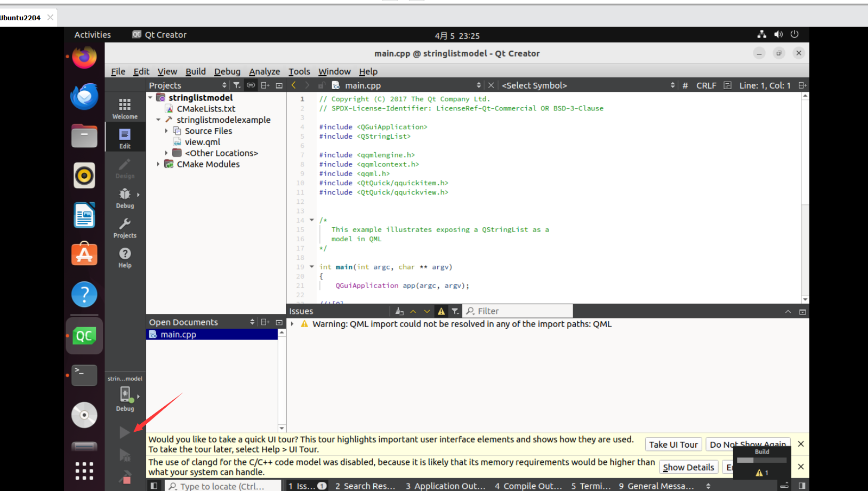Toggle show warnings in Issues
This screenshot has width=868, height=491.
point(441,311)
